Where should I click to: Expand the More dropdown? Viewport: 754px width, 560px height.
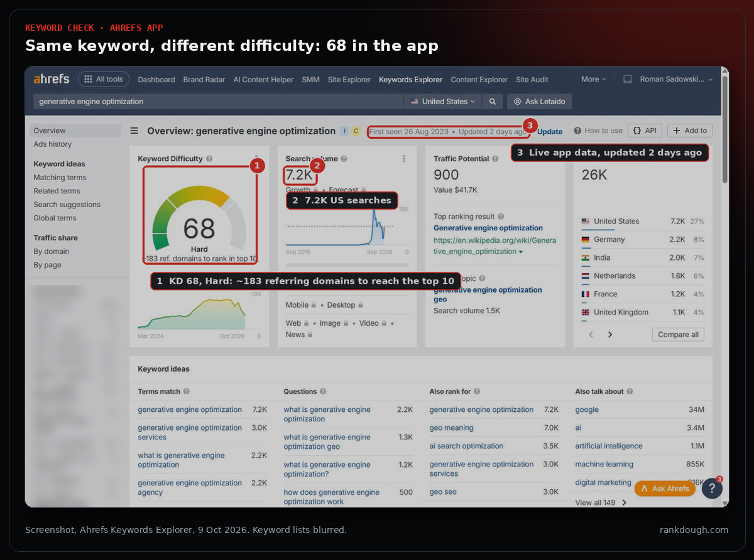594,79
